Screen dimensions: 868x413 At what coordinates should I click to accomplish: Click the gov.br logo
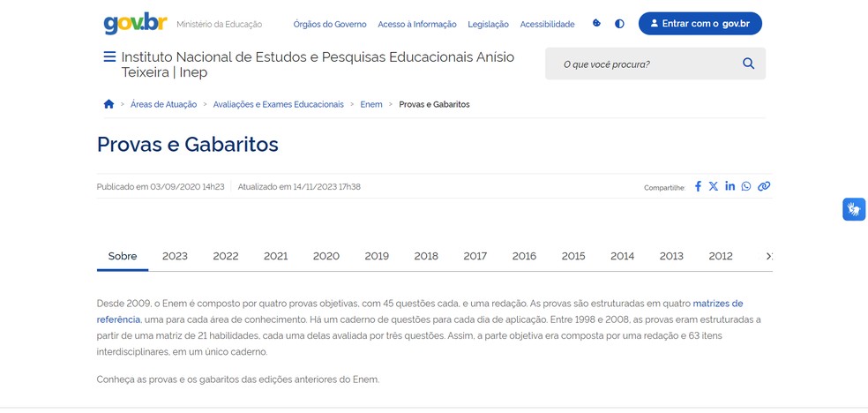pyautogui.click(x=135, y=23)
